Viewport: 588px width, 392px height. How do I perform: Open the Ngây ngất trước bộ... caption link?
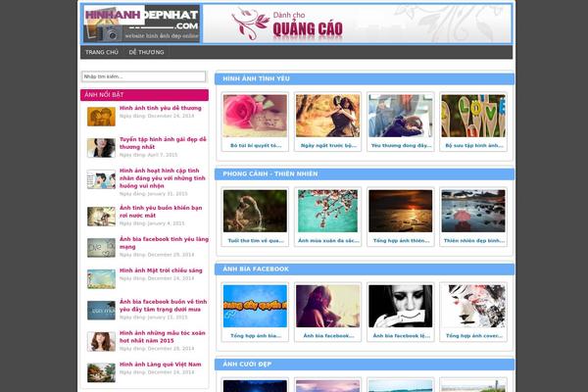[328, 146]
